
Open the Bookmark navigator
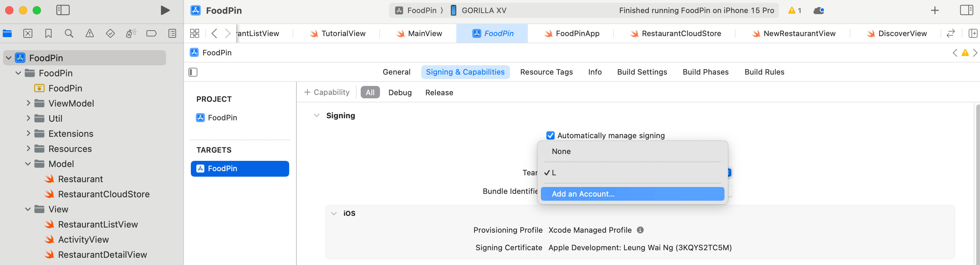[48, 33]
